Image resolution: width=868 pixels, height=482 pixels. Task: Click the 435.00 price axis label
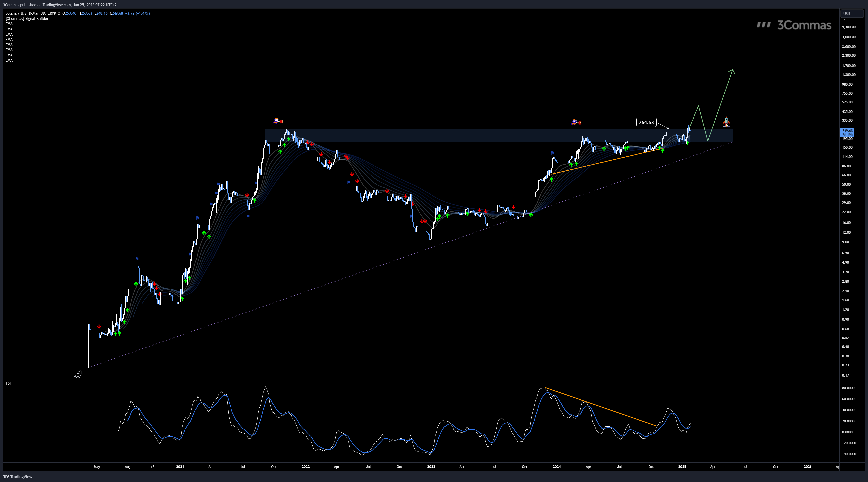[847, 111]
